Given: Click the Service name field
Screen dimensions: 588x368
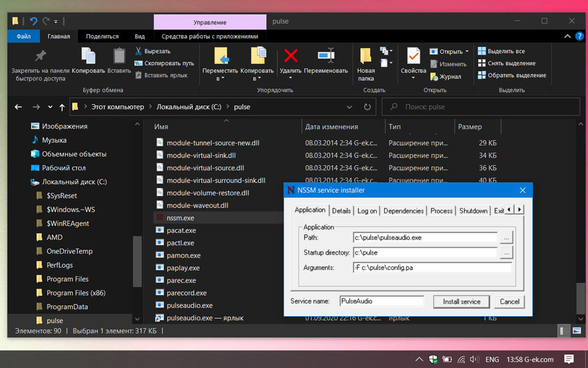Looking at the screenshot, I should (382, 301).
